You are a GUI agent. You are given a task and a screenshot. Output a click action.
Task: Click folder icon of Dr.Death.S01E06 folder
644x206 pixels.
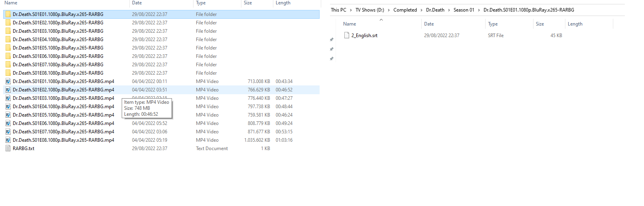(8, 56)
